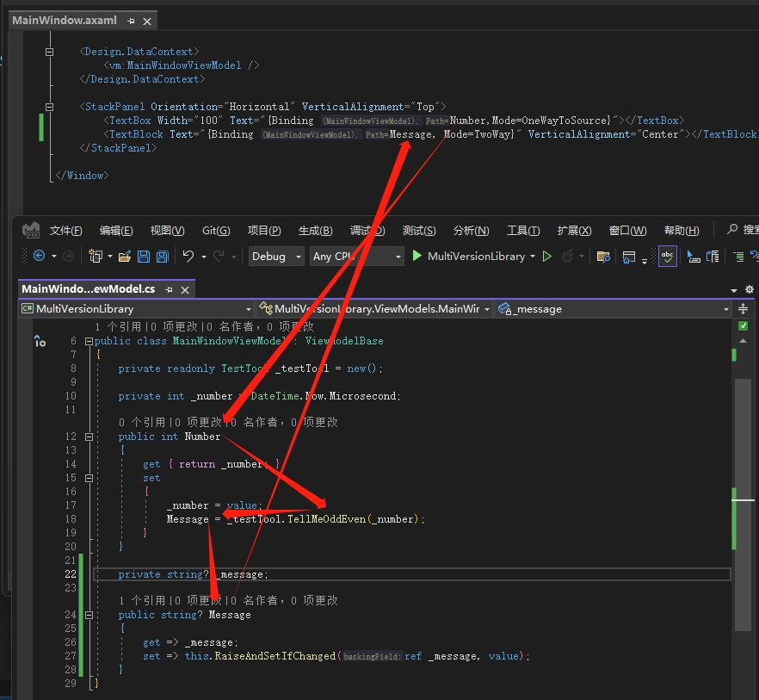759x700 pixels.
Task: Collapse the StackPanel XAML element
Action: click(50, 107)
